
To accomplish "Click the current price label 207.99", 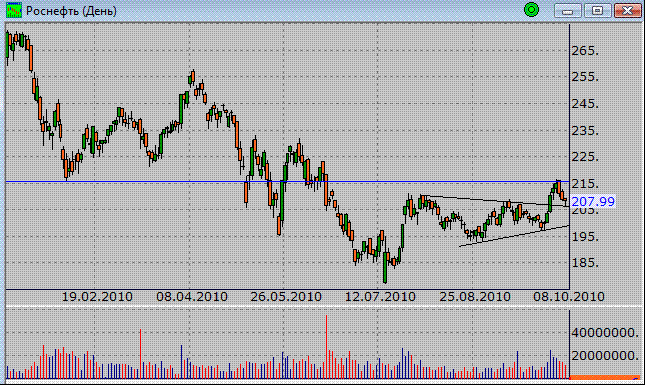I will [x=593, y=202].
